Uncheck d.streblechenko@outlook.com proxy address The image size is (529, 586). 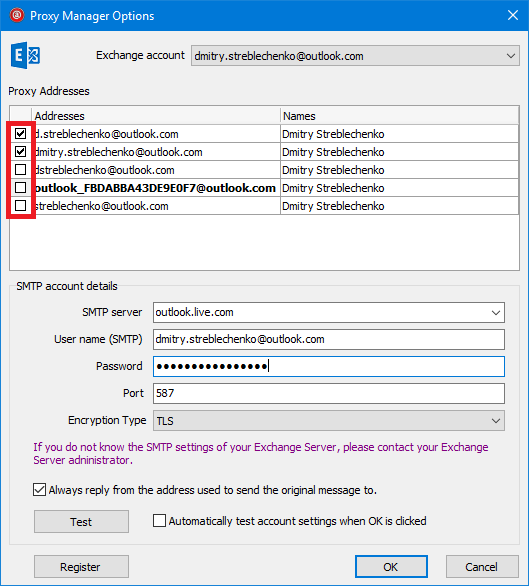(21, 133)
